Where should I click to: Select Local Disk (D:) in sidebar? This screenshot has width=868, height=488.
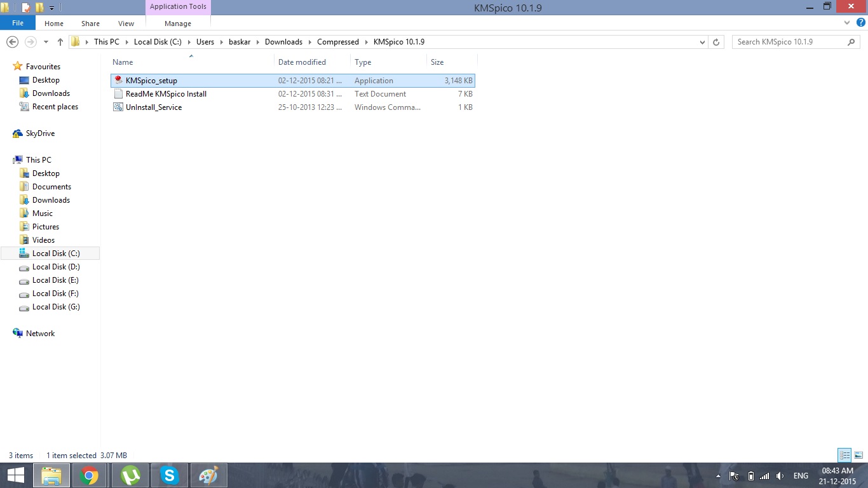[56, 267]
